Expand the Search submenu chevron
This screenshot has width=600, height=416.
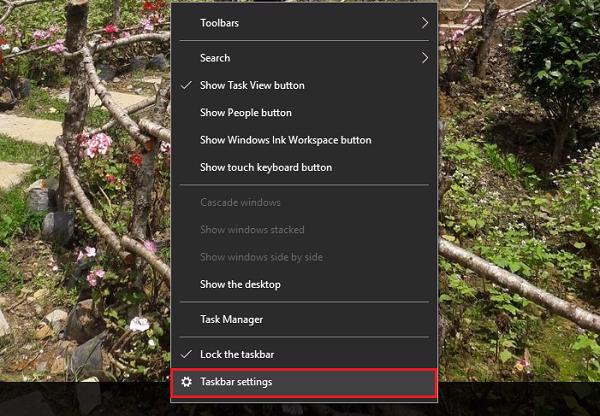(424, 58)
